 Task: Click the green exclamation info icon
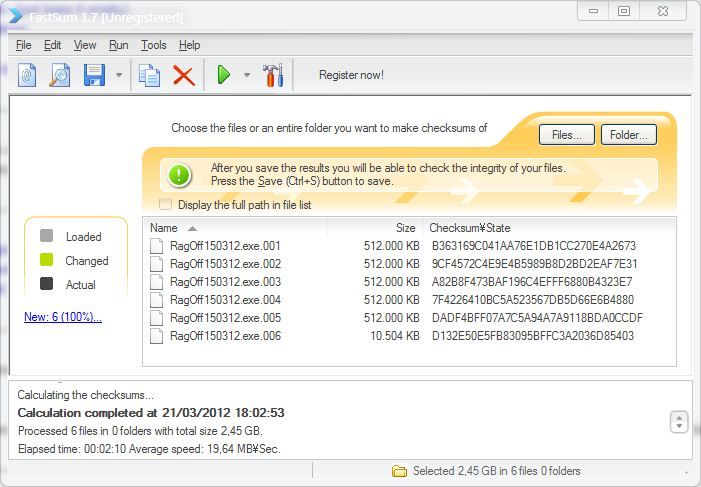pyautogui.click(x=179, y=175)
